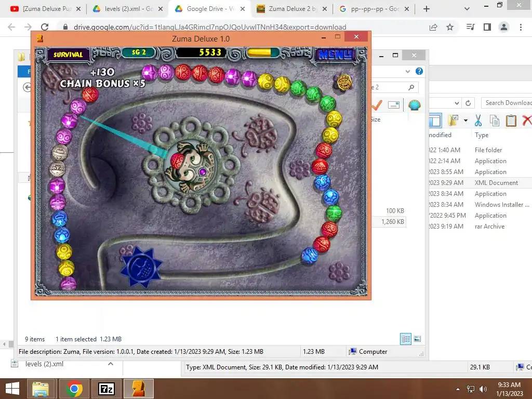532x399 pixels.
Task: Open the folder properties checkmark icon
Action: [453, 120]
